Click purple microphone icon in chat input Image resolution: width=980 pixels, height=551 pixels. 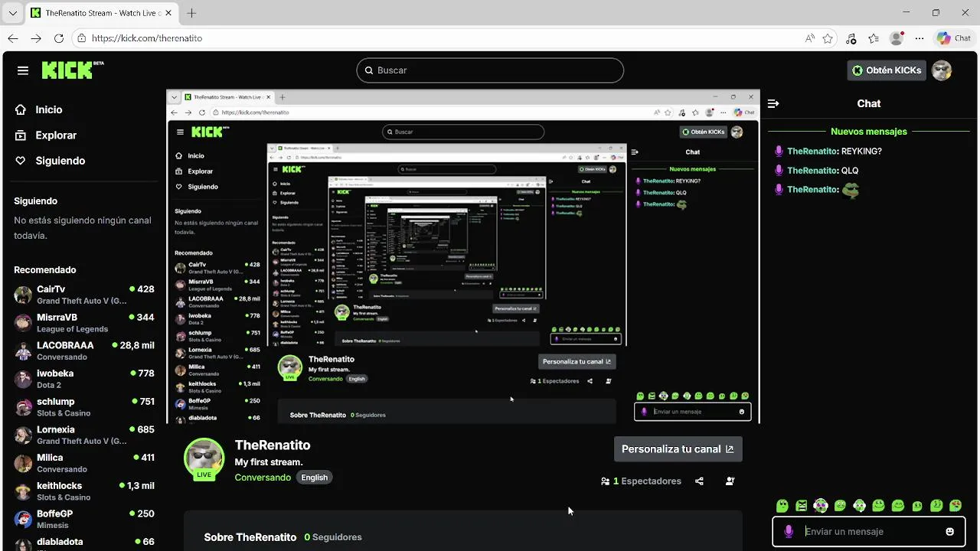(x=789, y=532)
